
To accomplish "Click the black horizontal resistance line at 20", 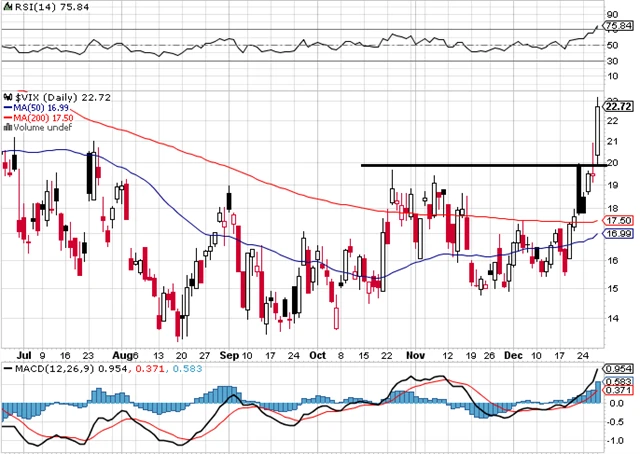I will coord(484,165).
